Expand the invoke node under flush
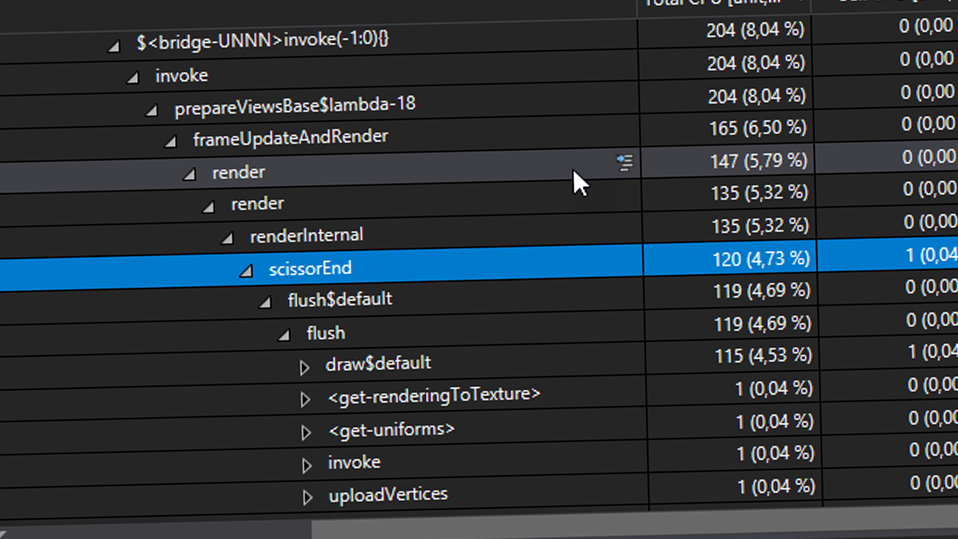 pos(306,465)
